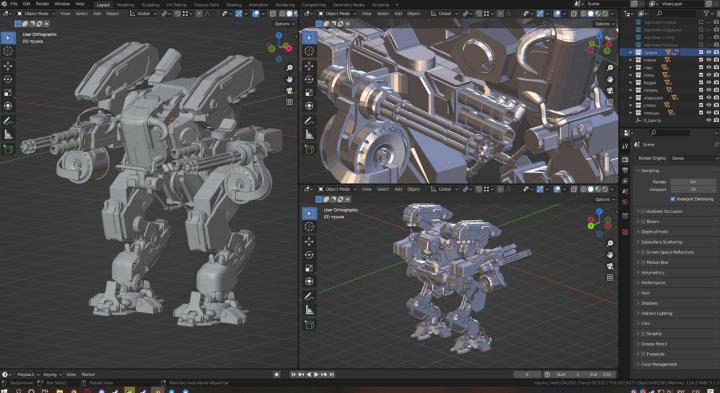Screen dimensions: 720x393
Task: Switch perspective/orthographic grid icon in the left viewport
Action: pos(289,102)
